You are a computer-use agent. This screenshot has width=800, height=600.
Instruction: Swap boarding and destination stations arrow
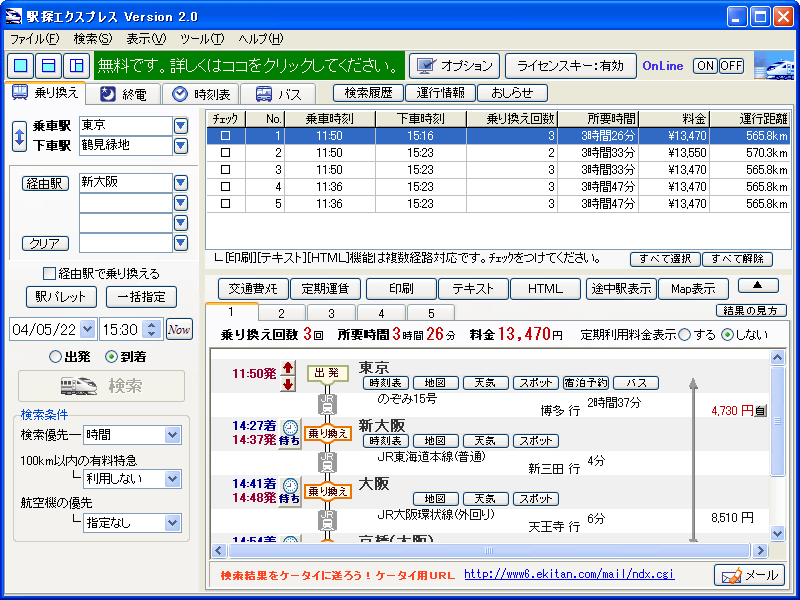tap(19, 136)
